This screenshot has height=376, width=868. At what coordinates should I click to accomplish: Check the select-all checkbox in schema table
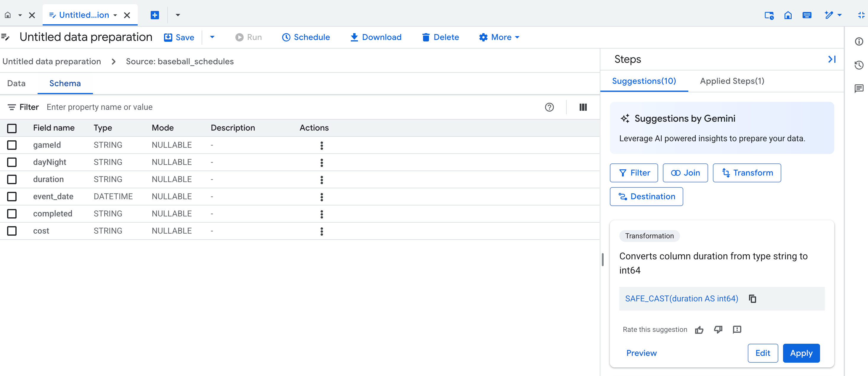pyautogui.click(x=12, y=128)
